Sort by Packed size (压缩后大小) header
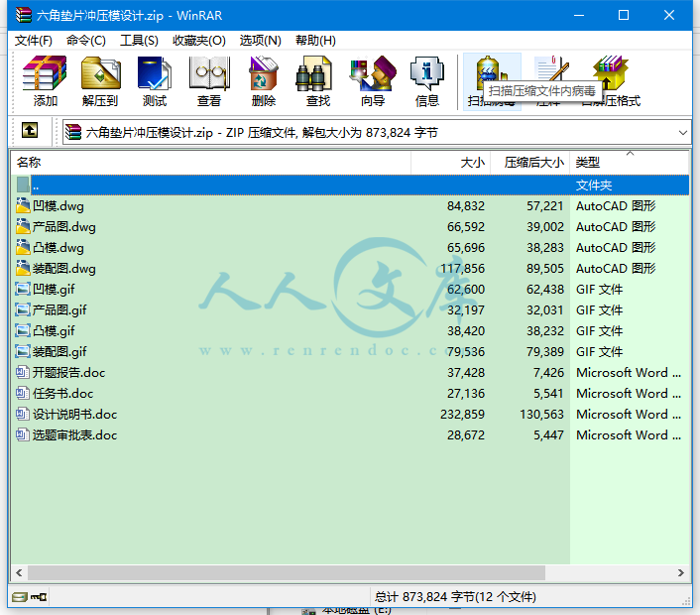Image resolution: width=700 pixels, height=615 pixels. click(529, 162)
